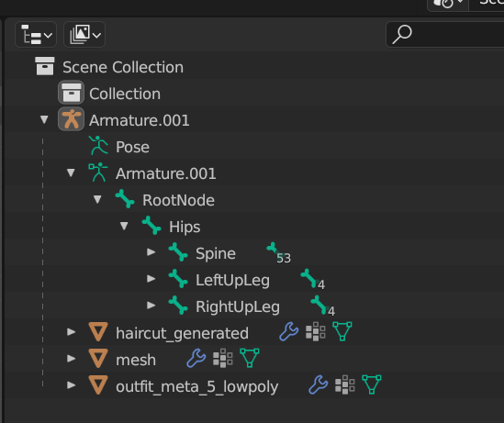This screenshot has height=423, width=504.
Task: Click the Collection box icon
Action: [71, 93]
